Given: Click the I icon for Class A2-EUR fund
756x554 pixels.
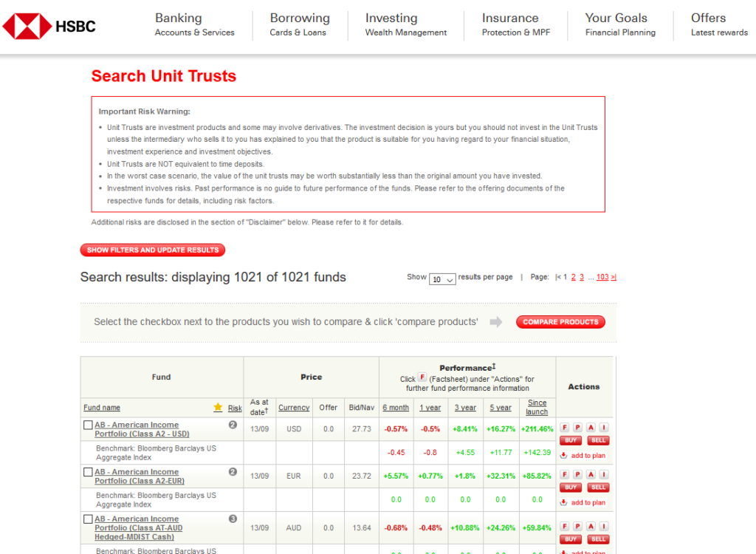Looking at the screenshot, I should tap(603, 474).
